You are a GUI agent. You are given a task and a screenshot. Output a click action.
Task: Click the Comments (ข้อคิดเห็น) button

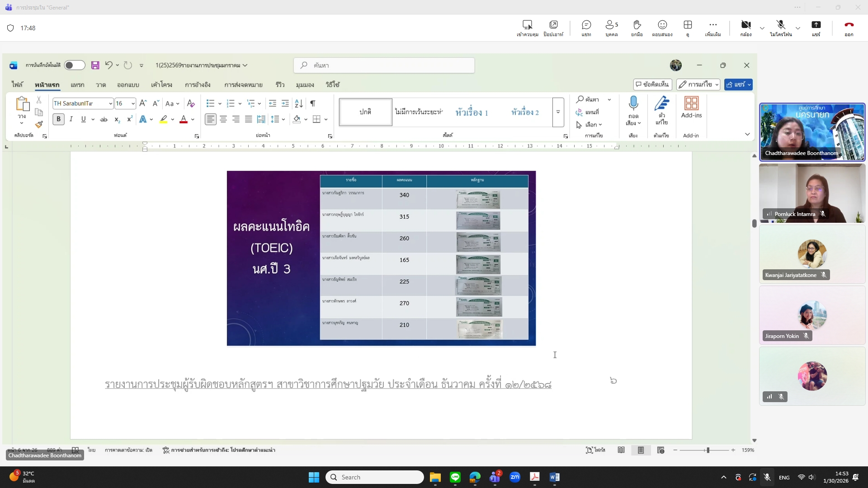652,84
